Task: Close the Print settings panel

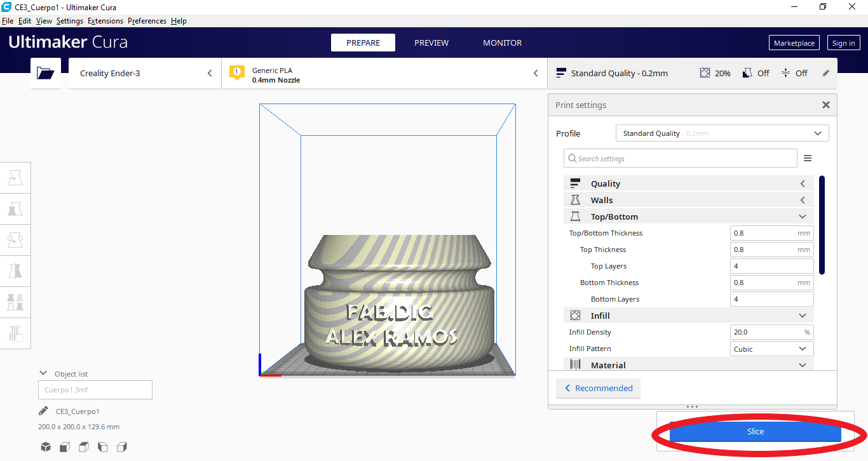Action: click(826, 105)
